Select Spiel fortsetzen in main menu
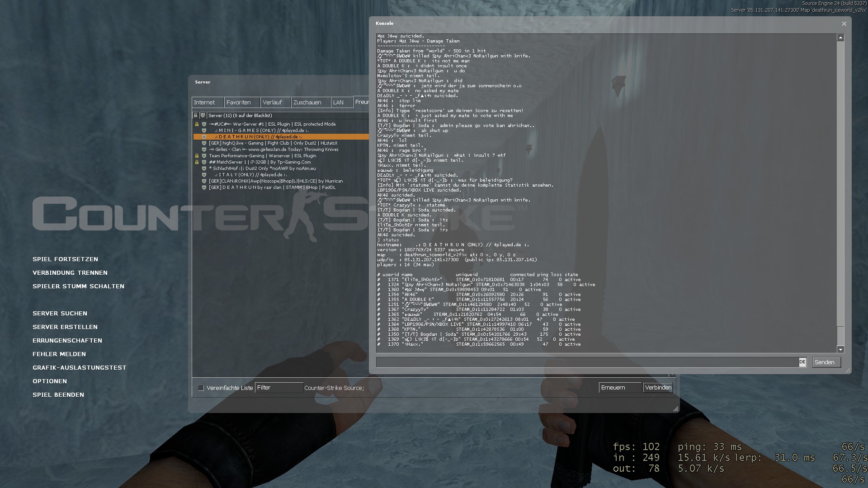868x488 pixels. 65,259
